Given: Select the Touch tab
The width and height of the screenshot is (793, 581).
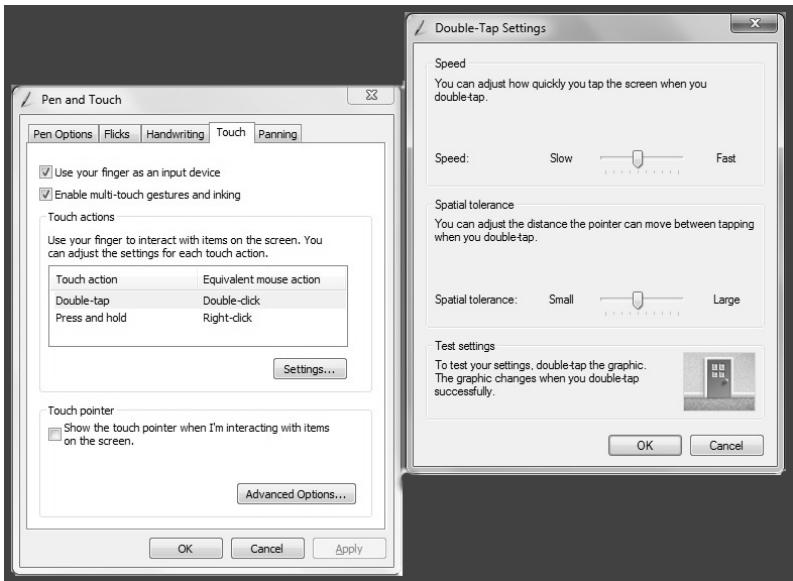Looking at the screenshot, I should (x=231, y=132).
